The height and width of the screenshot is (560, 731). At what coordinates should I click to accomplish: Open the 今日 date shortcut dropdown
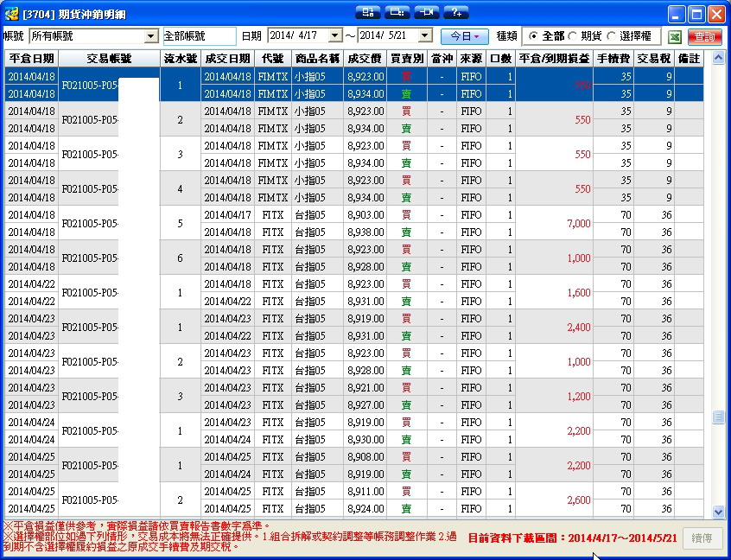click(x=465, y=36)
